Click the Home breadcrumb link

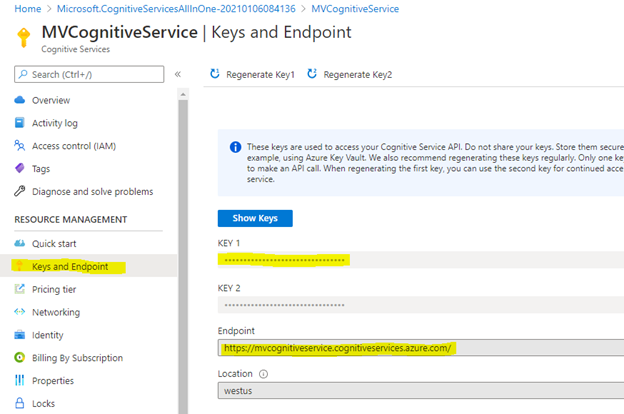coord(27,9)
